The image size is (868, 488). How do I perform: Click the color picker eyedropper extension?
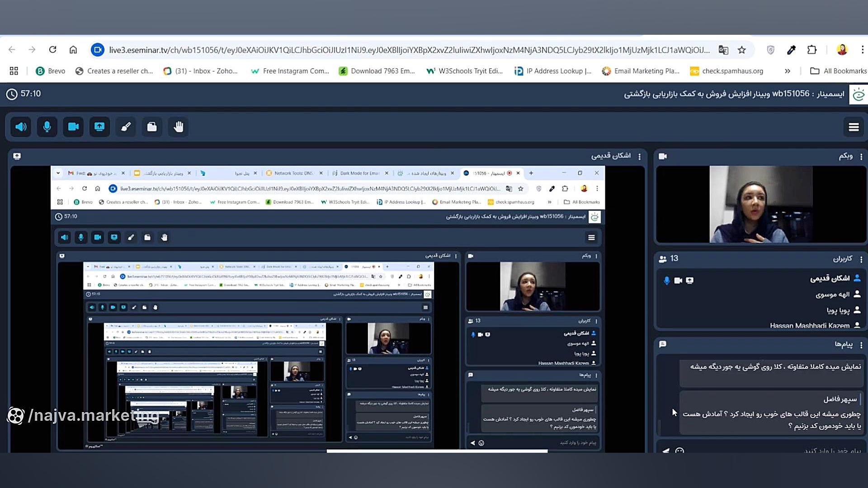pyautogui.click(x=791, y=50)
